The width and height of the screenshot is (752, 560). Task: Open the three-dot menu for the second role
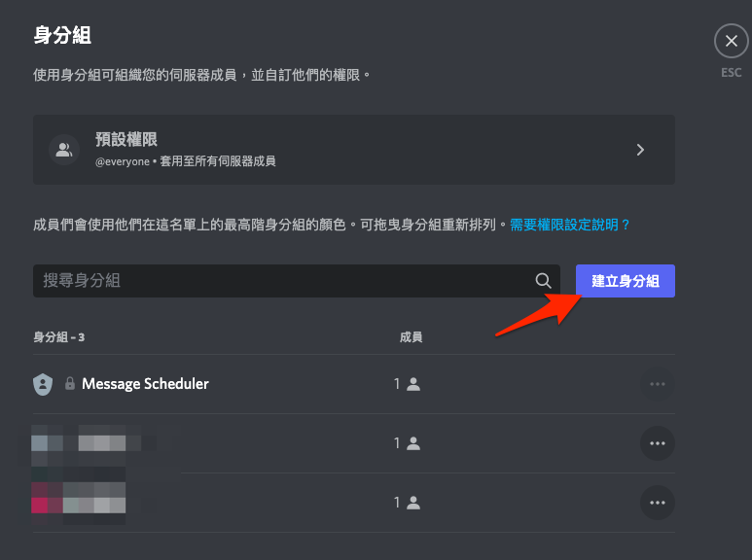coord(657,443)
